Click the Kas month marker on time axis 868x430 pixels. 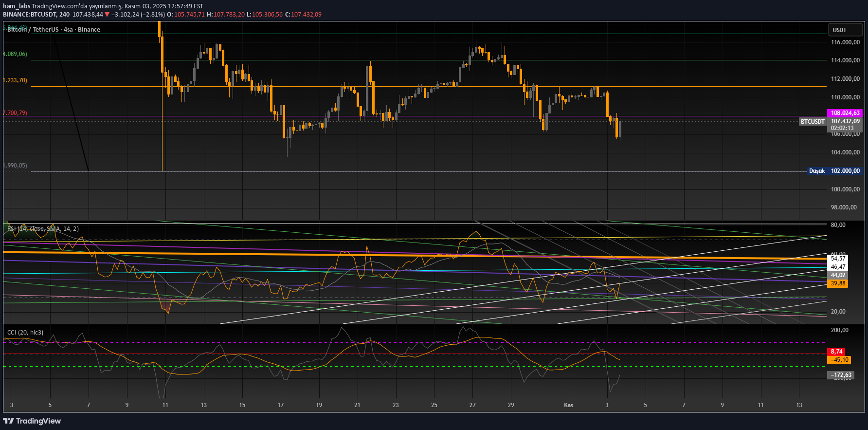(568, 405)
